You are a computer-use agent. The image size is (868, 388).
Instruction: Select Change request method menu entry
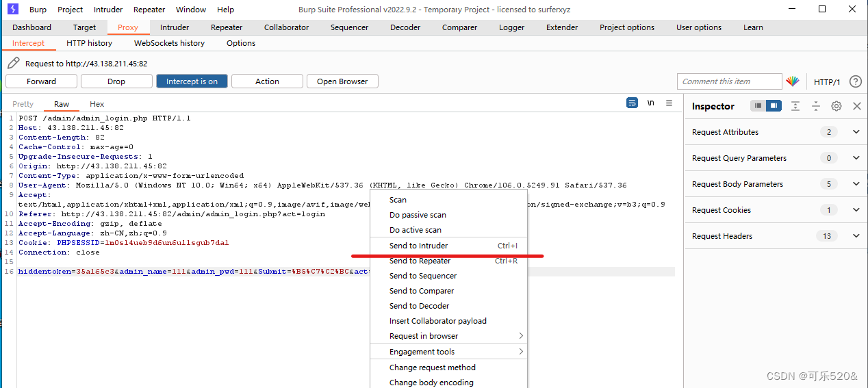coord(448,367)
